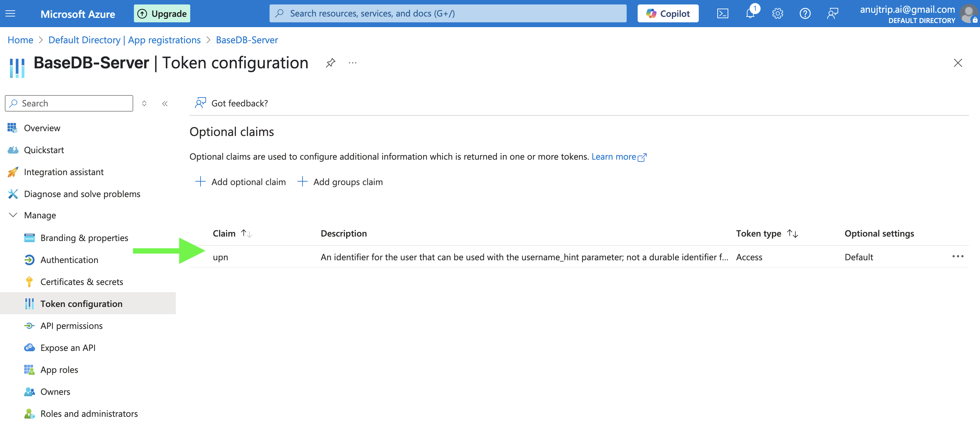Open portal settings gear icon

point(777,14)
